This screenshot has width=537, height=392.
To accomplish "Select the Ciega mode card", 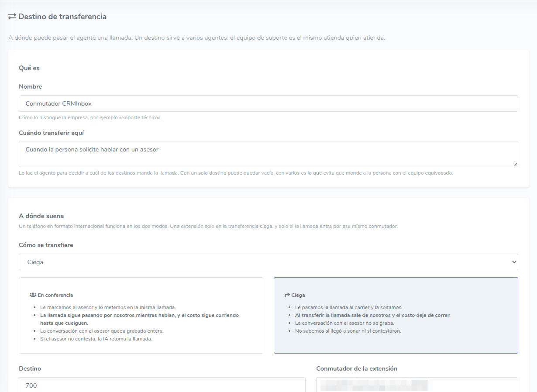I will tap(396, 315).
